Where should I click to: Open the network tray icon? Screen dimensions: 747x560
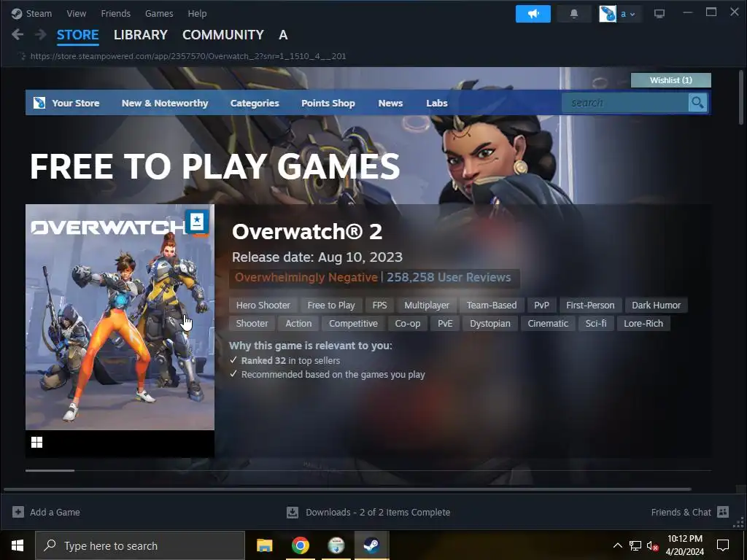coord(635,545)
